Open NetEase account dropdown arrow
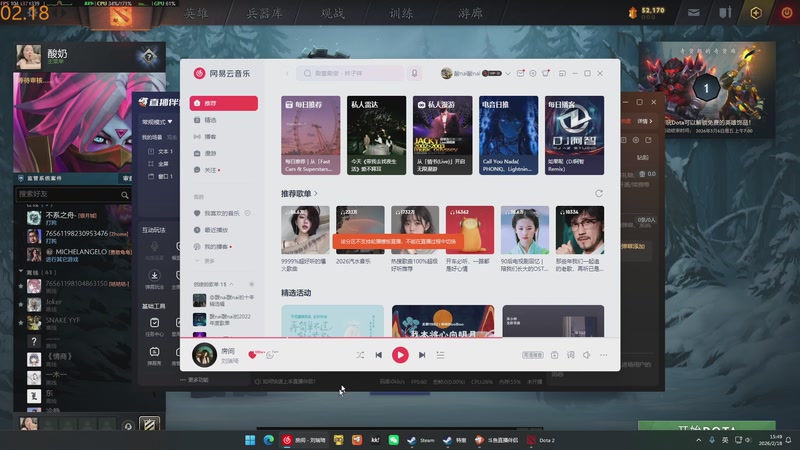Viewport: 800px width, 450px height. pyautogui.click(x=508, y=73)
